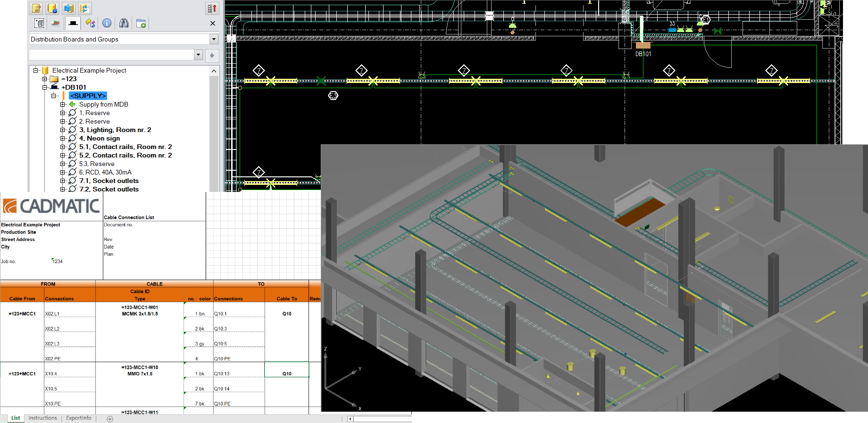Expand the Supply from MDB node
This screenshot has width=868, height=423.
coord(62,104)
